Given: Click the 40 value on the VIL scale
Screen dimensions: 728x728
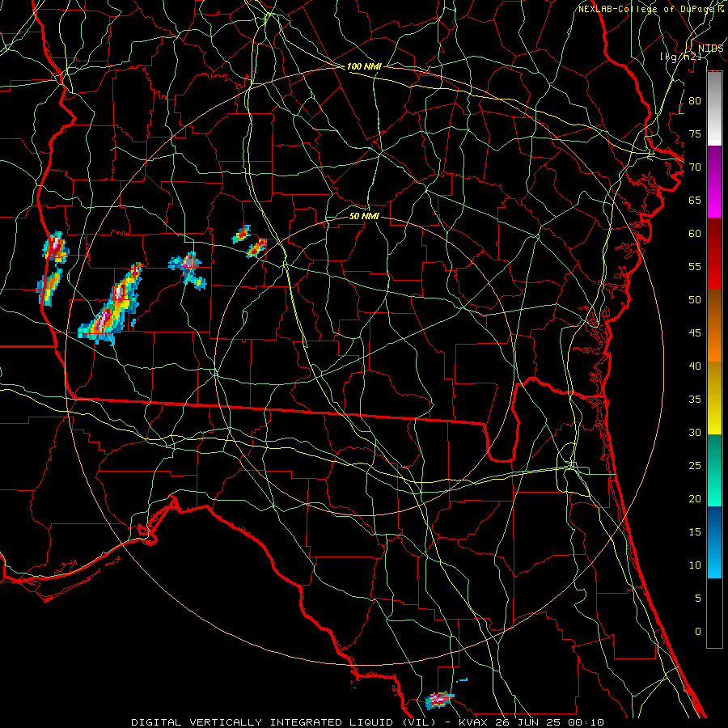Looking at the screenshot, I should pos(695,366).
